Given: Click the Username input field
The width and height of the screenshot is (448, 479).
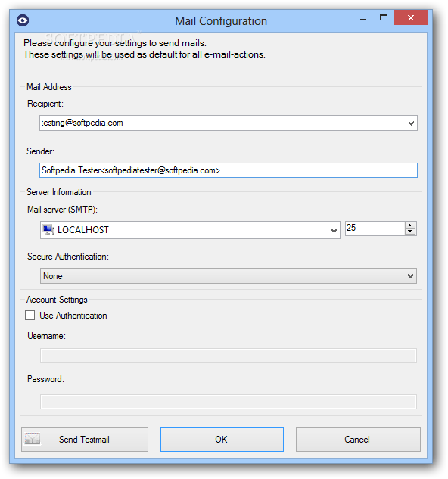Looking at the screenshot, I should pos(229,356).
